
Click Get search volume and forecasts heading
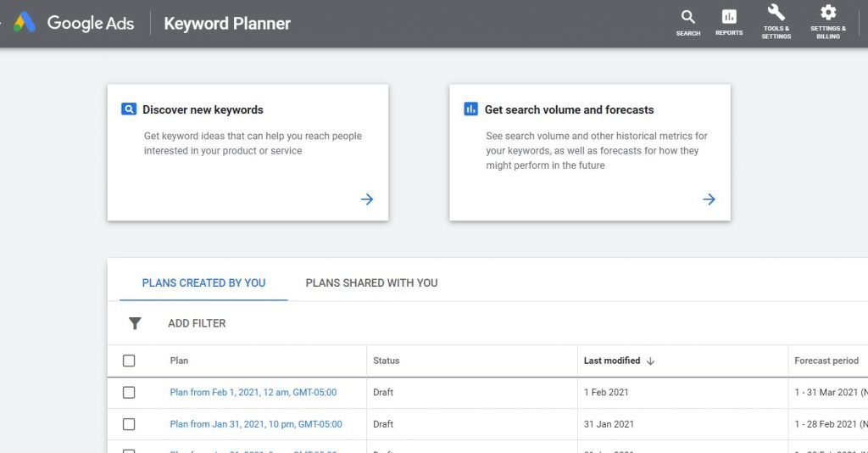[569, 109]
